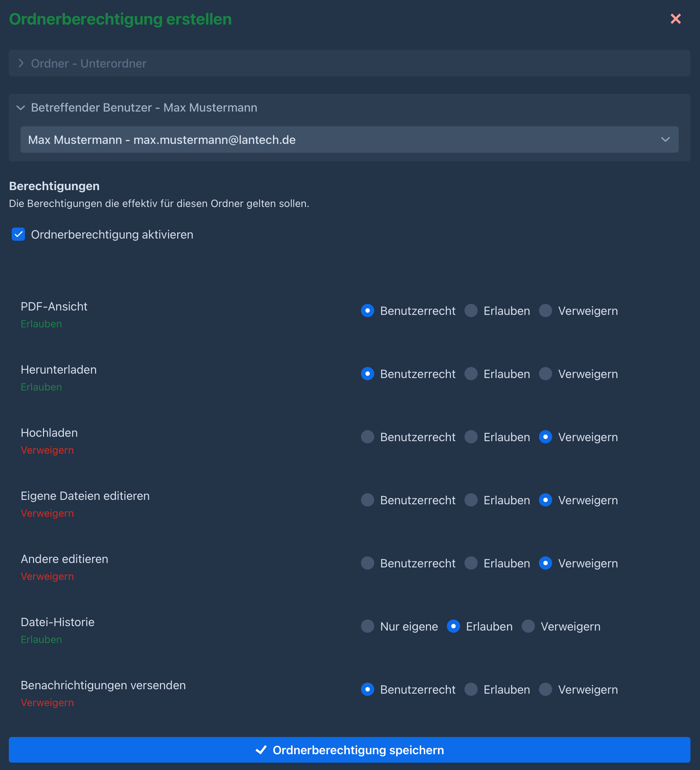The image size is (700, 770).
Task: Open the Max Mustermann user dropdown
Action: pos(349,140)
